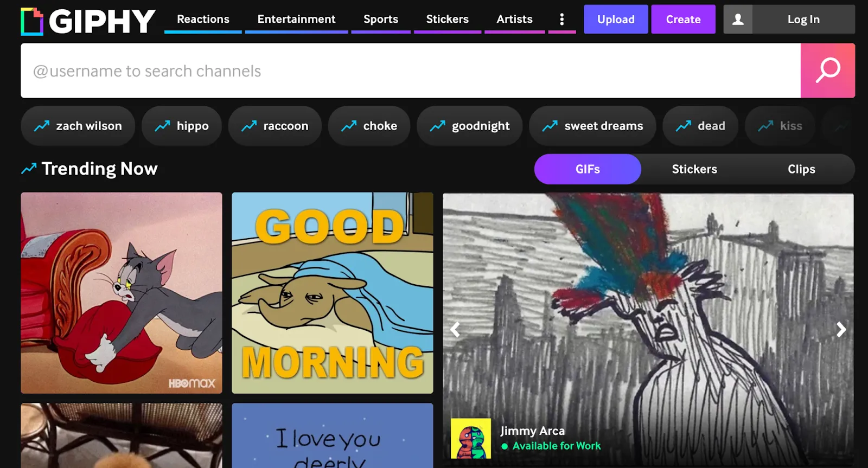Viewport: 868px width, 468px height.
Task: Open the Sports category
Action: click(x=381, y=20)
